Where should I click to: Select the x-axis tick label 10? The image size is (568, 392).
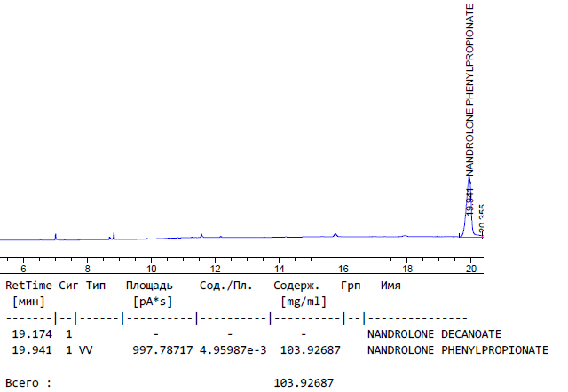(151, 268)
